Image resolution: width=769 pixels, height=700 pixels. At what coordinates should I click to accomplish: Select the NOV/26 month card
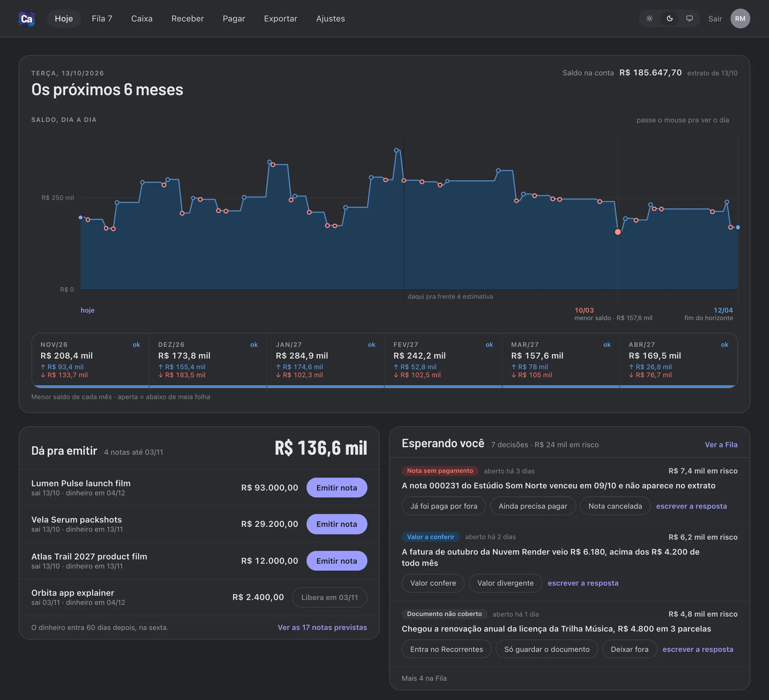[90, 360]
